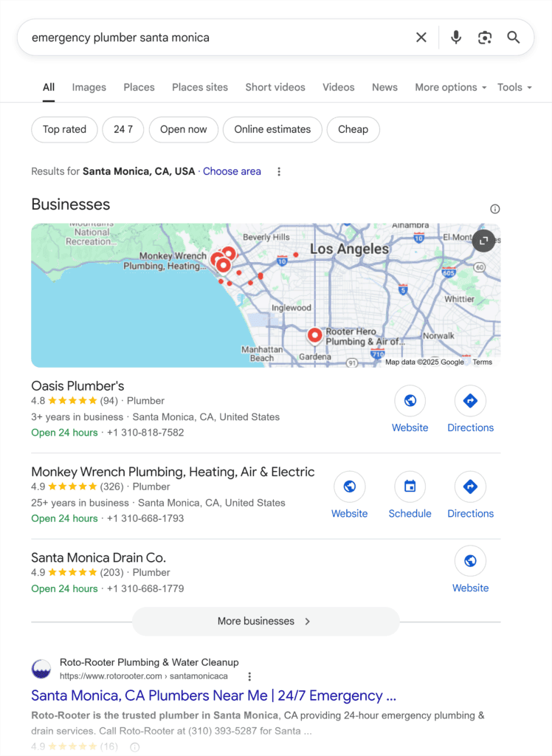
Task: Click phone number +1 310-668-1779
Action: point(145,588)
